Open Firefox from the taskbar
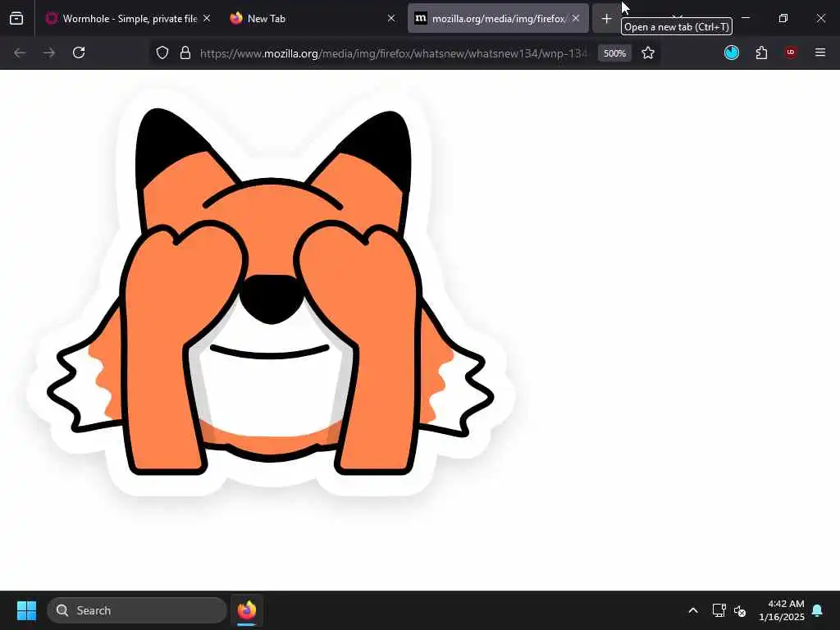This screenshot has height=630, width=840. (x=247, y=610)
